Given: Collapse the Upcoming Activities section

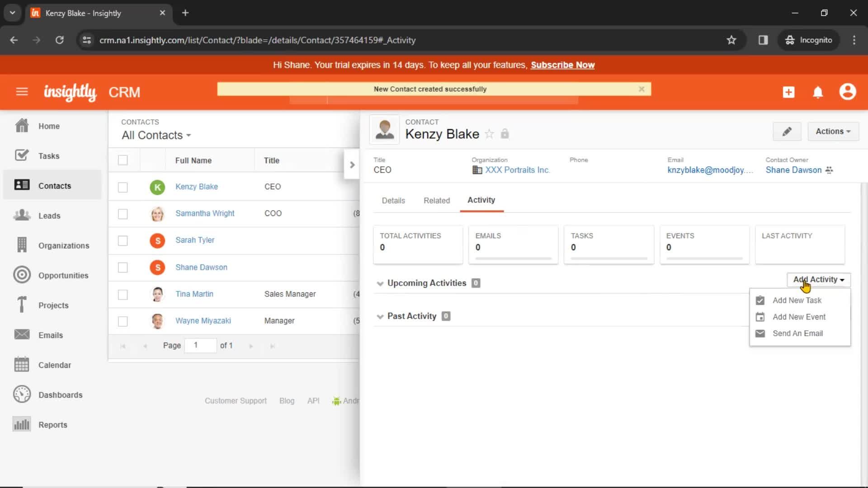Looking at the screenshot, I should (x=380, y=283).
